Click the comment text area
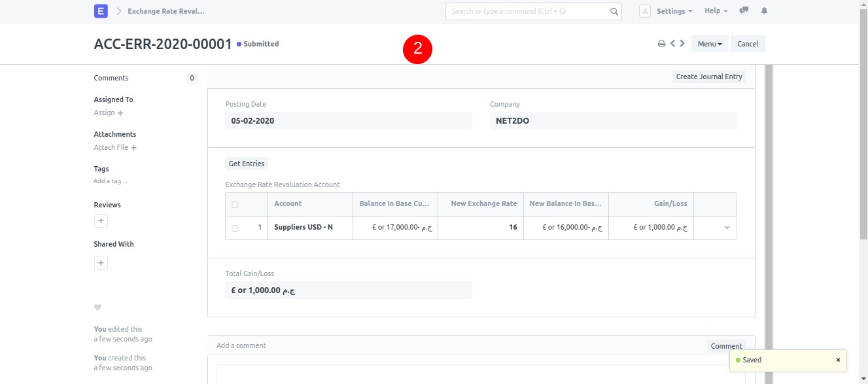868x384 pixels. pos(481,374)
